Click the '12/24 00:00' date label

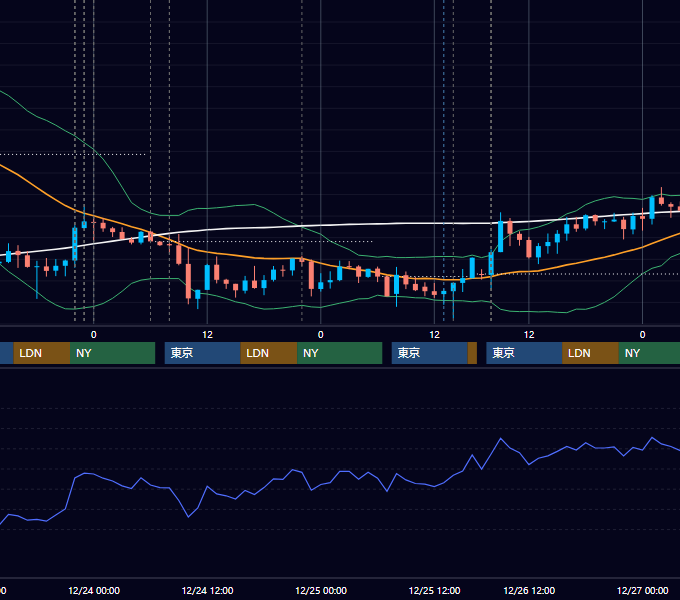94,590
